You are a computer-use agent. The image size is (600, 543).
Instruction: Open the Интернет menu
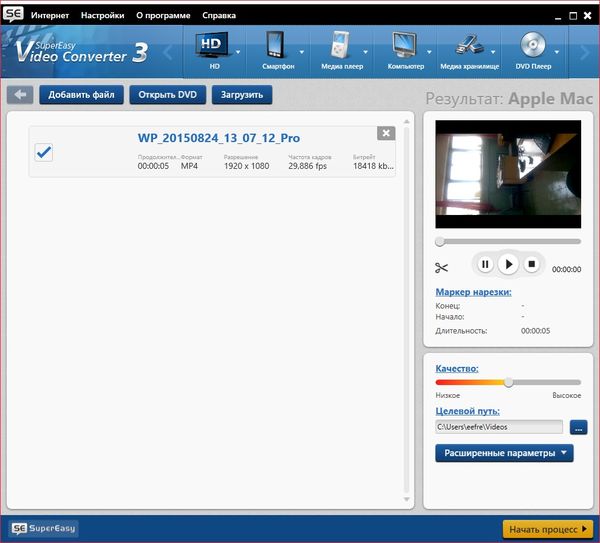point(50,15)
